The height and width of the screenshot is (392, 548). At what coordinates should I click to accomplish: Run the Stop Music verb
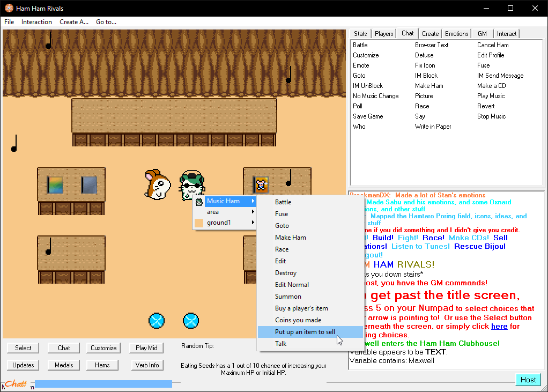tap(491, 116)
